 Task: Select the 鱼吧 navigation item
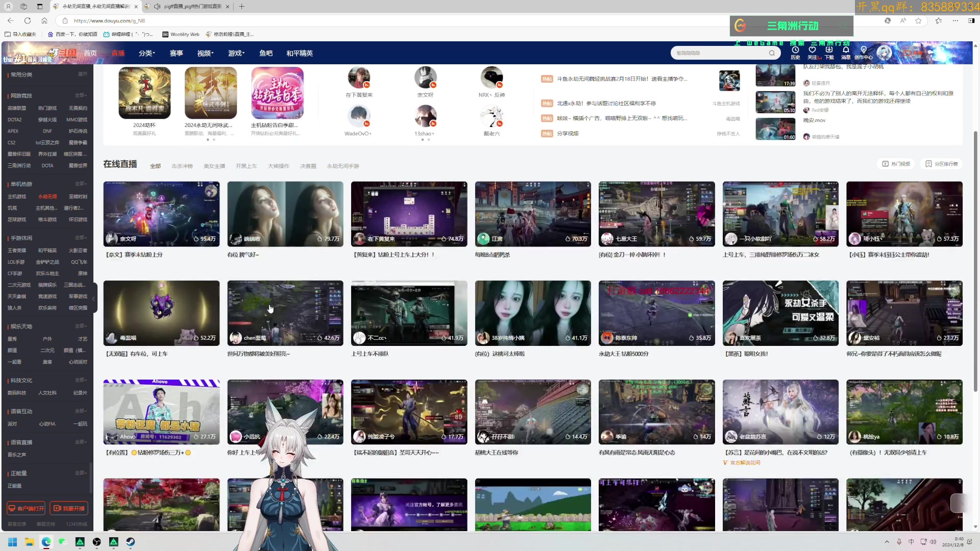pos(266,53)
